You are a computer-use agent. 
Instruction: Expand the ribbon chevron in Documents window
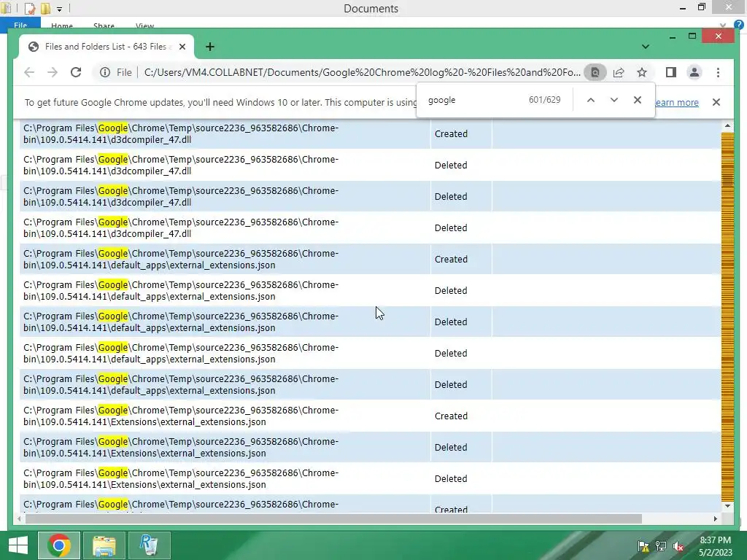tap(723, 25)
